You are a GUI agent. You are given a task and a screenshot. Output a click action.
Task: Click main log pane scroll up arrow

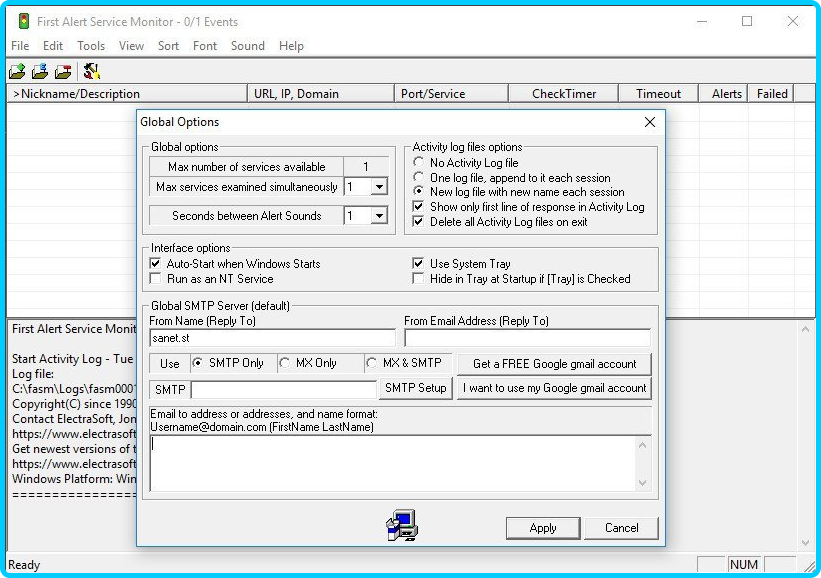[x=805, y=329]
